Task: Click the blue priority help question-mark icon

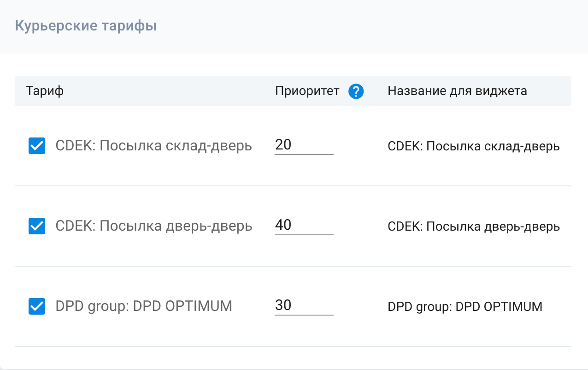Action: pos(356,91)
